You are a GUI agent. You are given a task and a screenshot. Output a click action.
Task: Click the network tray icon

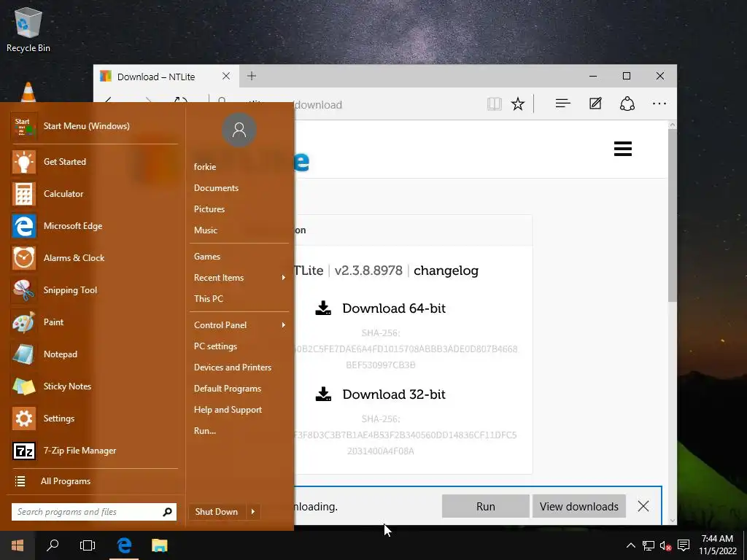pyautogui.click(x=649, y=545)
